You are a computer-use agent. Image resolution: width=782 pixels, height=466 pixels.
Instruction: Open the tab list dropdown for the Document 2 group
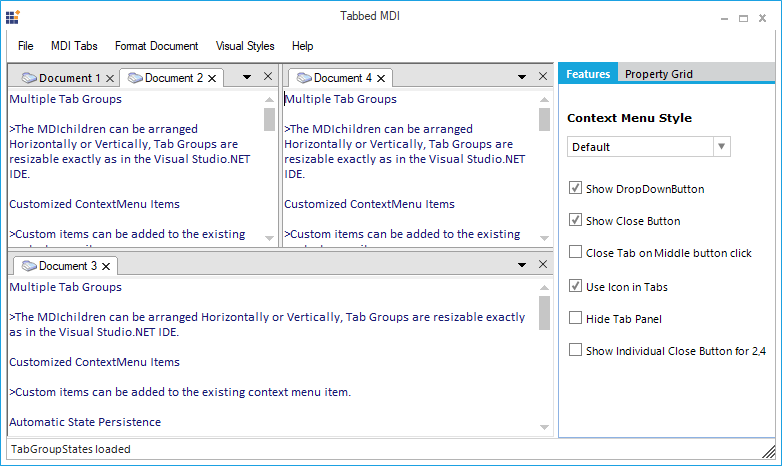[247, 77]
